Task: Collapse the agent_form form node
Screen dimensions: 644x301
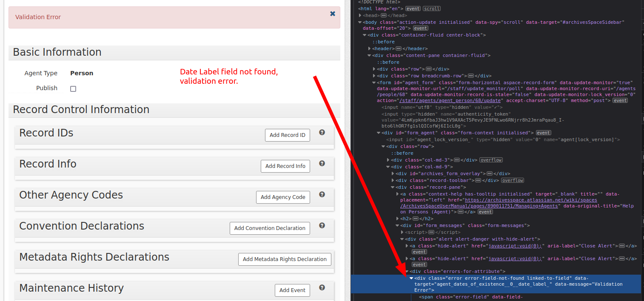Action: click(374, 82)
